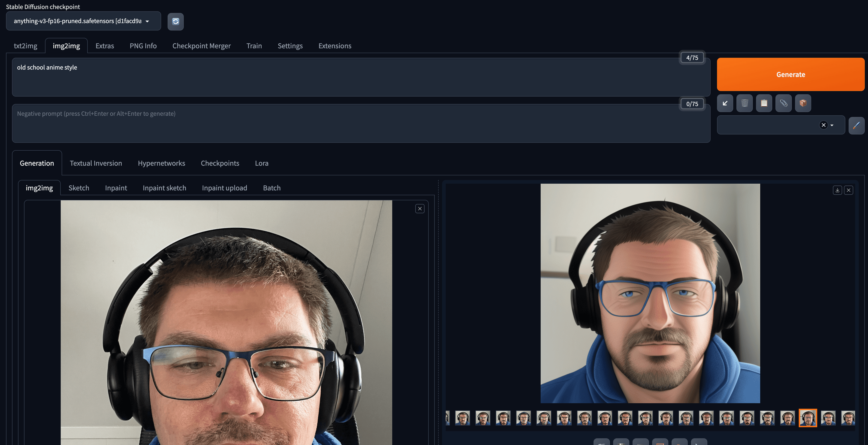Click the paintbrush edit styles icon
This screenshot has height=445, width=868.
click(856, 125)
